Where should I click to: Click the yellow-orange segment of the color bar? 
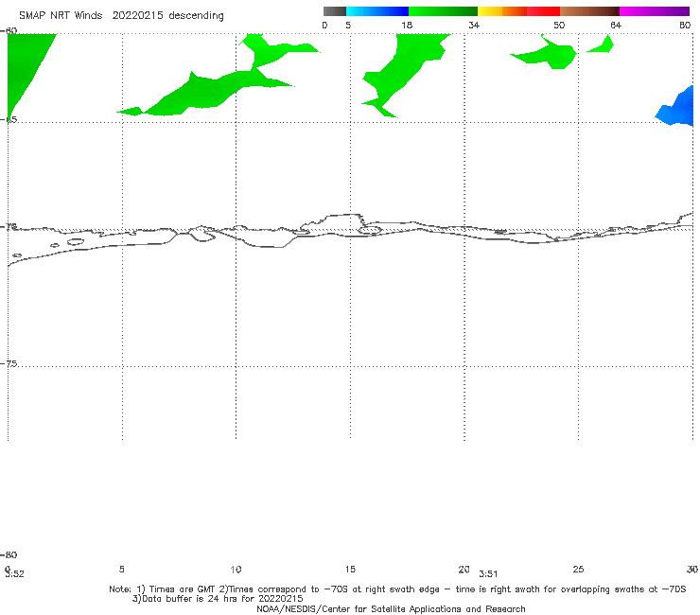502,11
